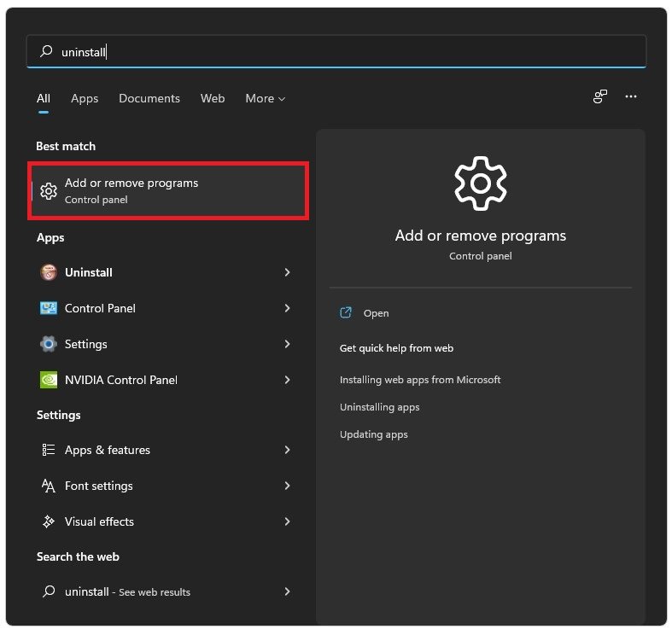Expand the More filter dropdown
Image resolution: width=672 pixels, height=629 pixels.
265,98
